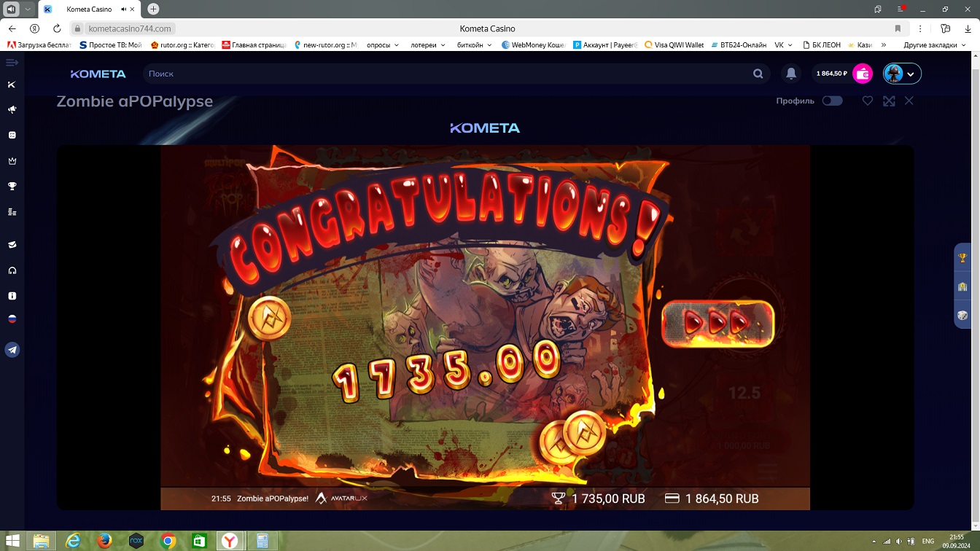Open notifications bell
This screenshot has width=980, height=551.
point(791,74)
